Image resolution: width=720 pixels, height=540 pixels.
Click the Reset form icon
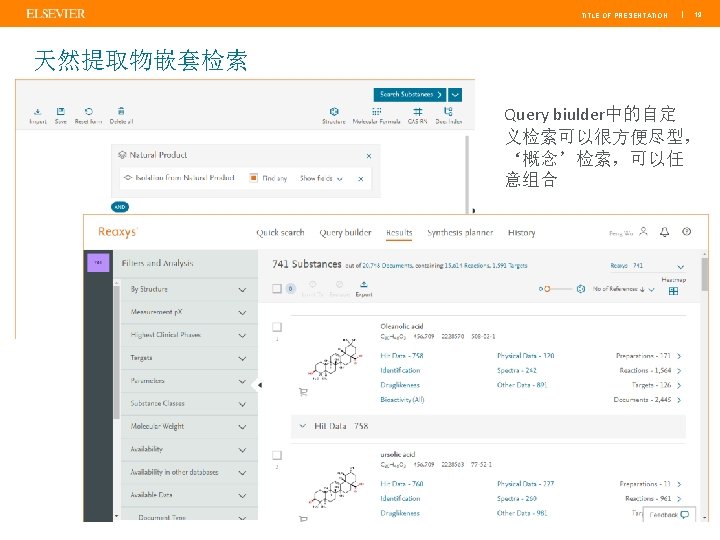click(89, 112)
